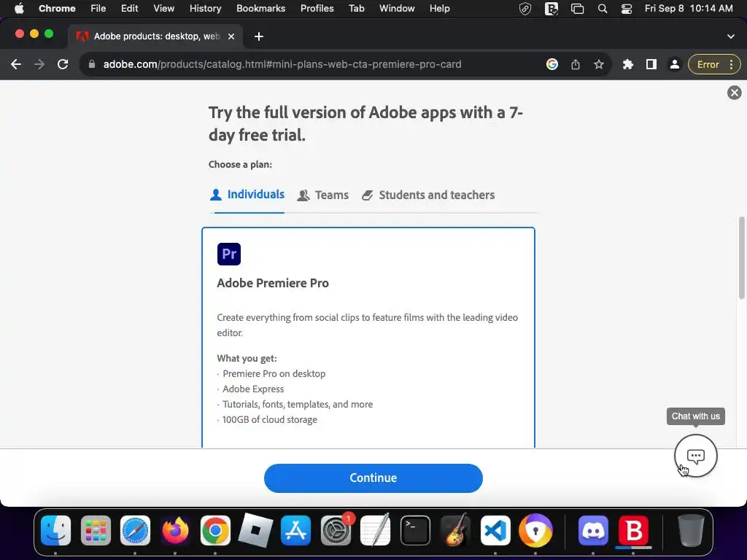Open Chrome three-dot menu

pos(731,64)
